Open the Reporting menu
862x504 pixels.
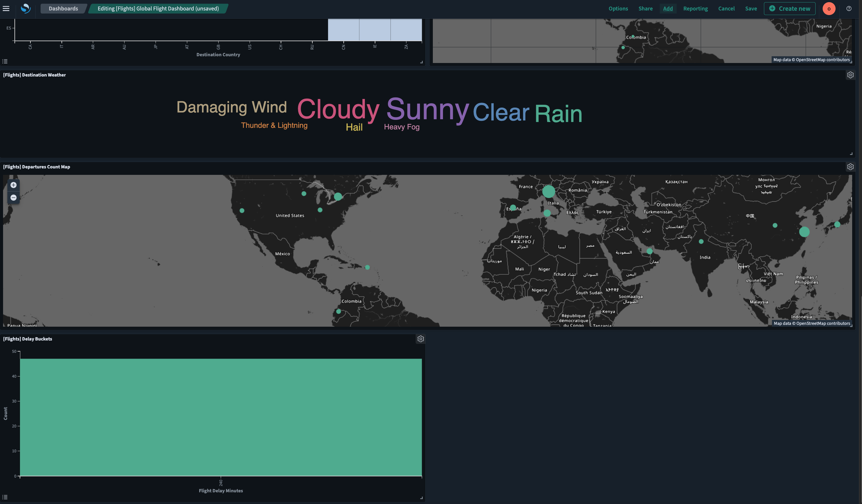695,9
